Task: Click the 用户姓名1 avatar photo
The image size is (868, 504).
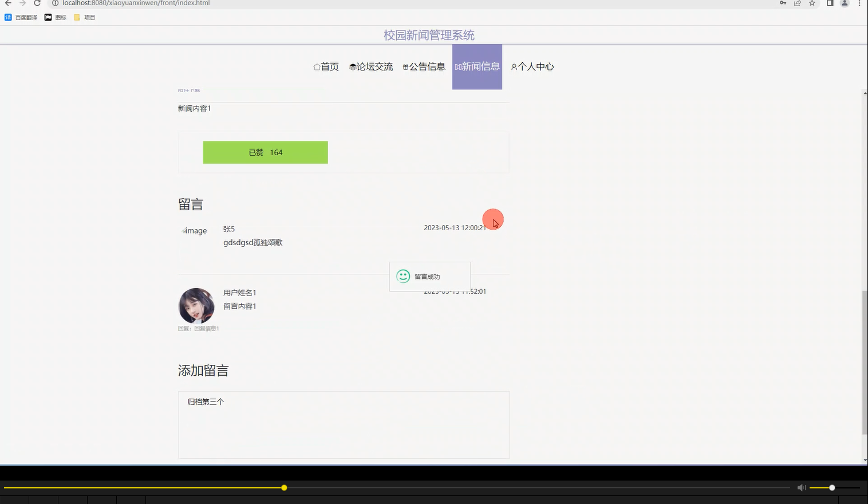Action: pos(196,305)
